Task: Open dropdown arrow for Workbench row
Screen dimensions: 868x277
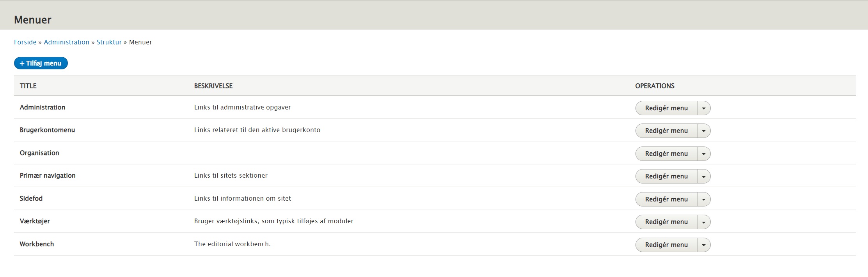Action: pyautogui.click(x=704, y=245)
